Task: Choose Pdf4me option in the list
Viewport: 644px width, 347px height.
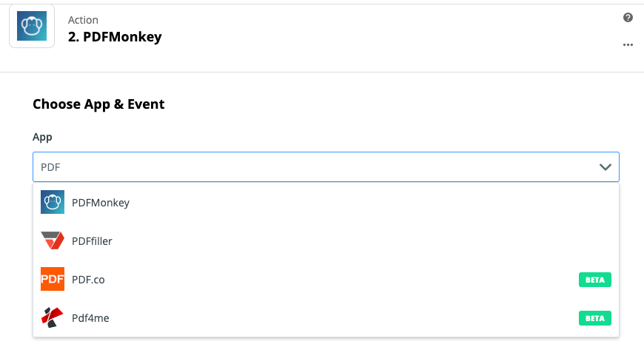Action: (90, 318)
